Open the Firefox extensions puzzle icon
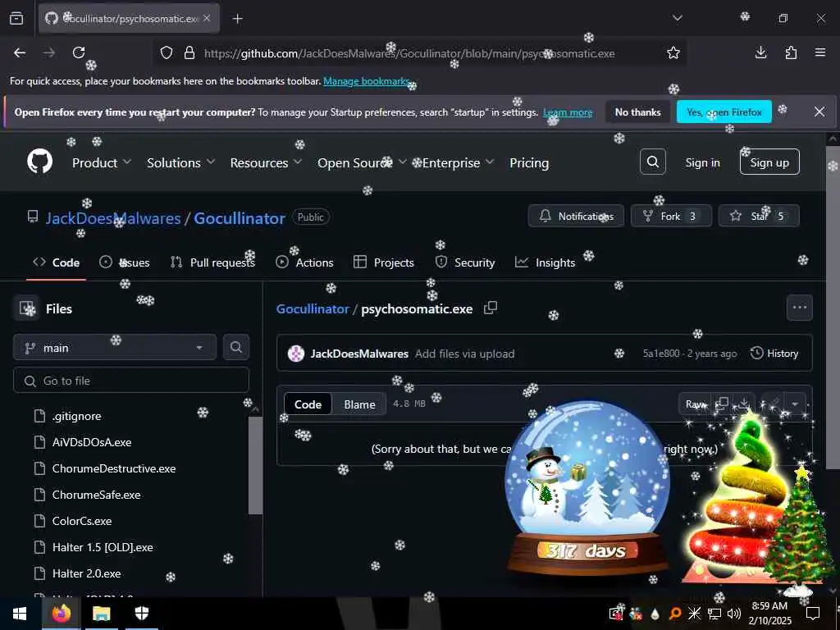Screen dimensions: 840x630 tap(791, 52)
